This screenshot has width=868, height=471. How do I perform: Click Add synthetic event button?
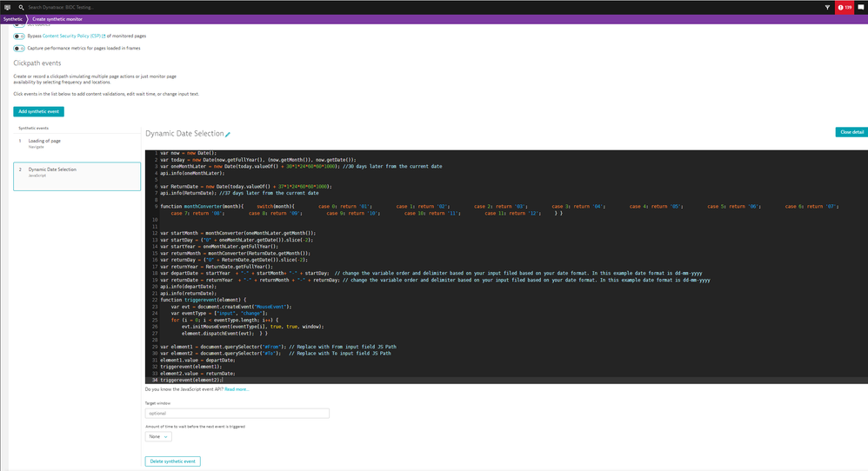tap(38, 112)
